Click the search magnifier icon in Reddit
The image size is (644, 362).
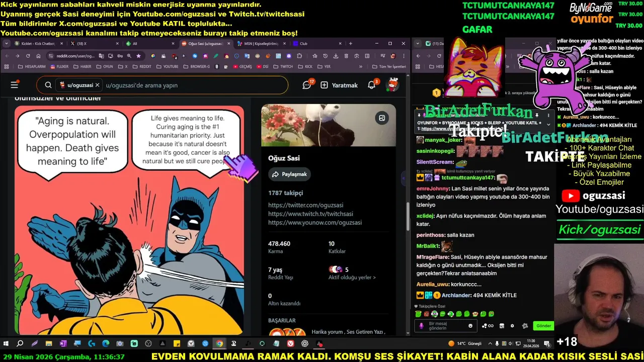click(x=48, y=85)
